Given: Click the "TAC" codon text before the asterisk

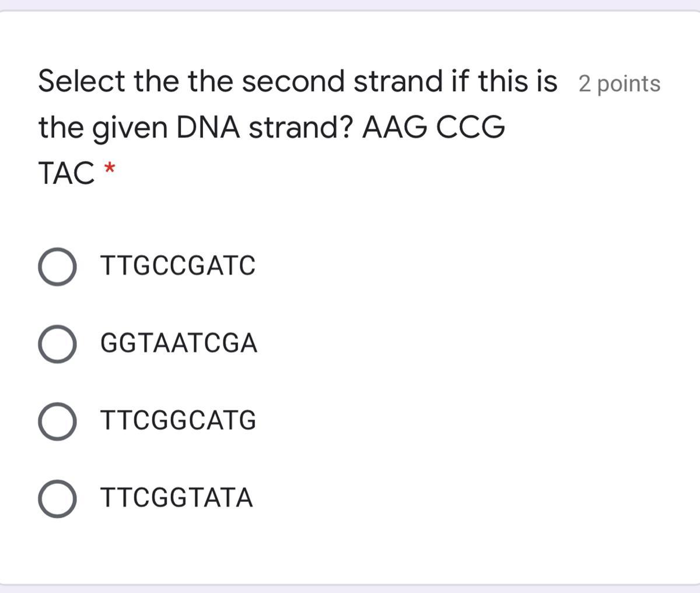Looking at the screenshot, I should click(x=65, y=173).
